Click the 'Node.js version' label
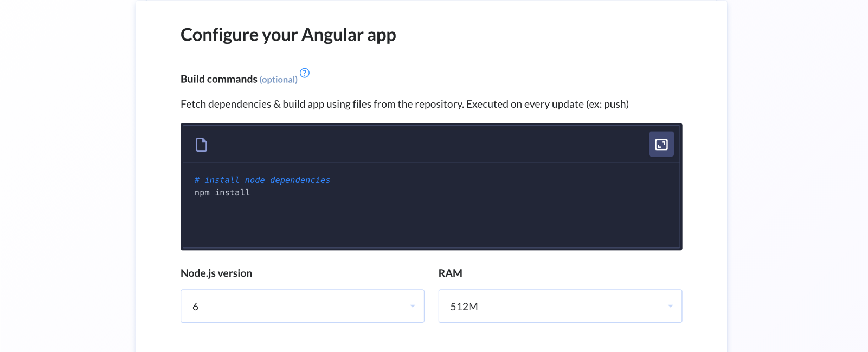868x352 pixels. coord(216,273)
